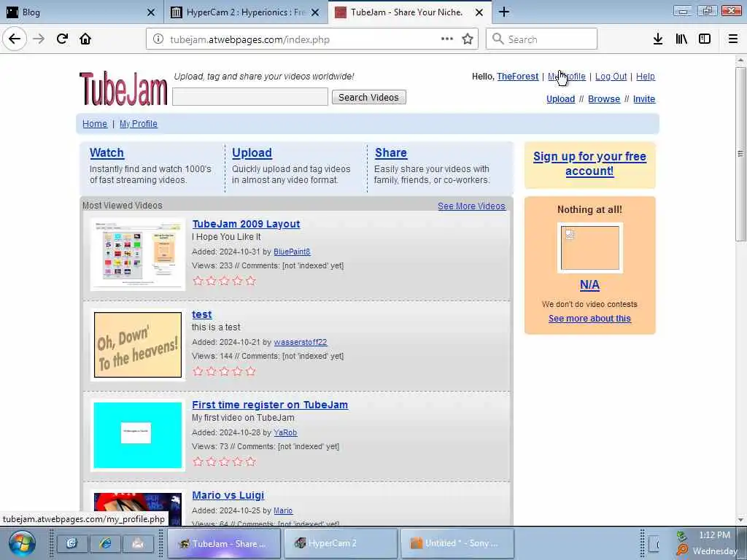Click the N/A link in contest box
Viewport: 747px width, 560px height.
click(x=589, y=285)
